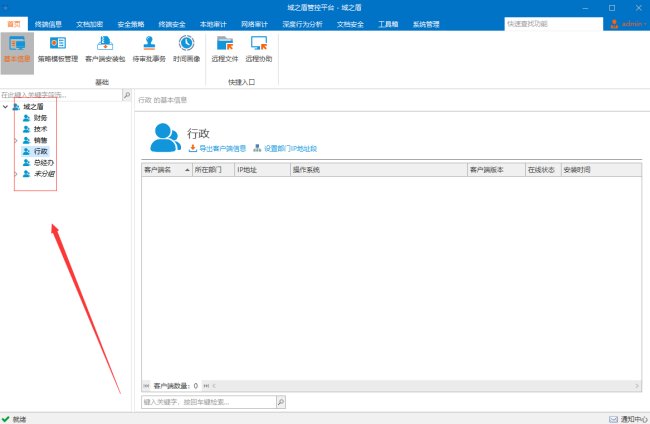
Task: Focus the 快速查找功能 search box
Action: pos(553,24)
